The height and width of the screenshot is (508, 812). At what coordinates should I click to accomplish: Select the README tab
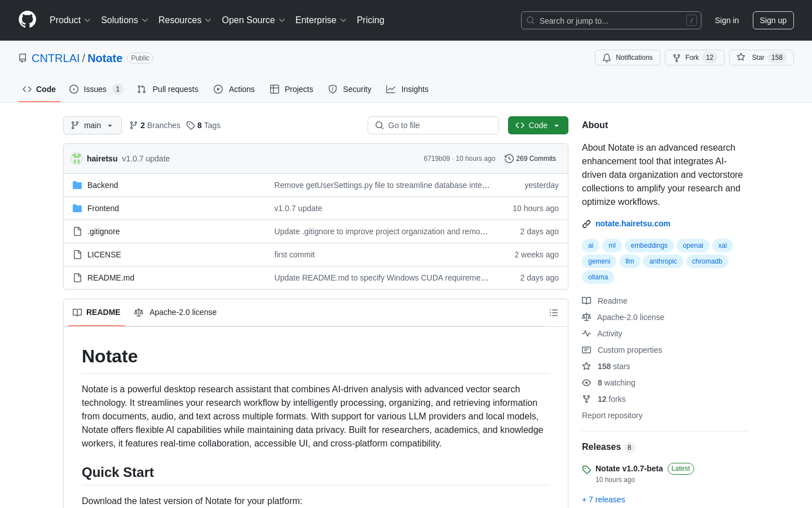click(96, 313)
